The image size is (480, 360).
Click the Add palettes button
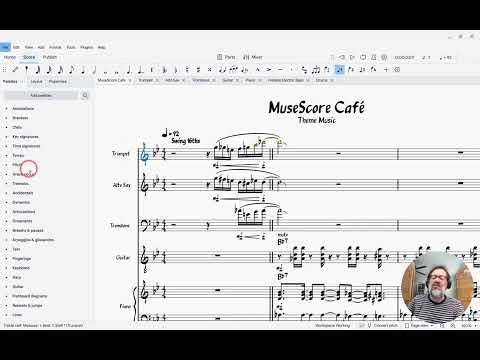(41, 95)
